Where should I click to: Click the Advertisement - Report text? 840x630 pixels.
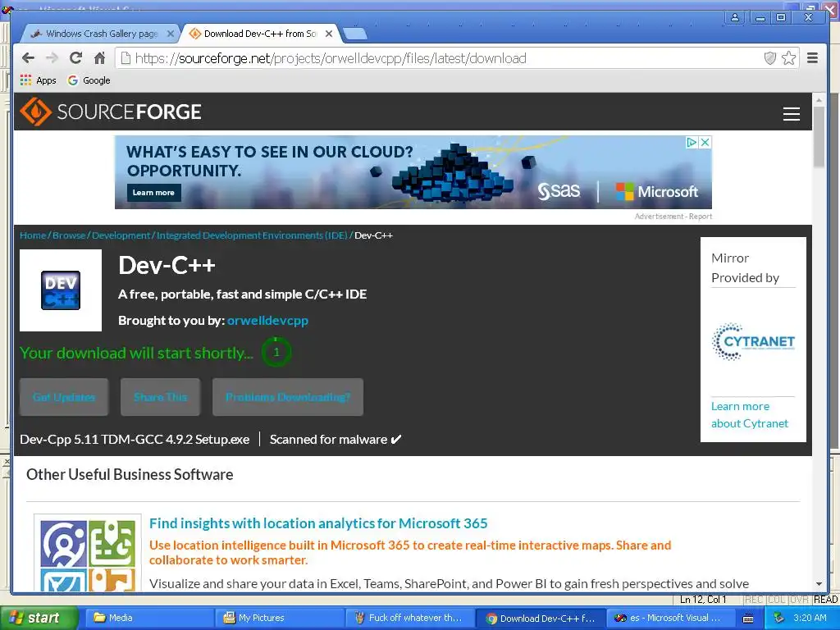coord(673,217)
